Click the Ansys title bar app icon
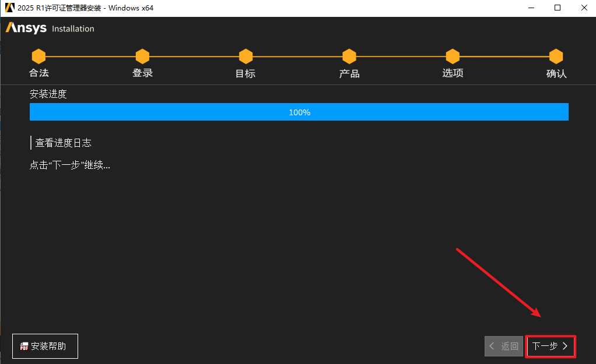The height and width of the screenshot is (364, 596). point(10,8)
